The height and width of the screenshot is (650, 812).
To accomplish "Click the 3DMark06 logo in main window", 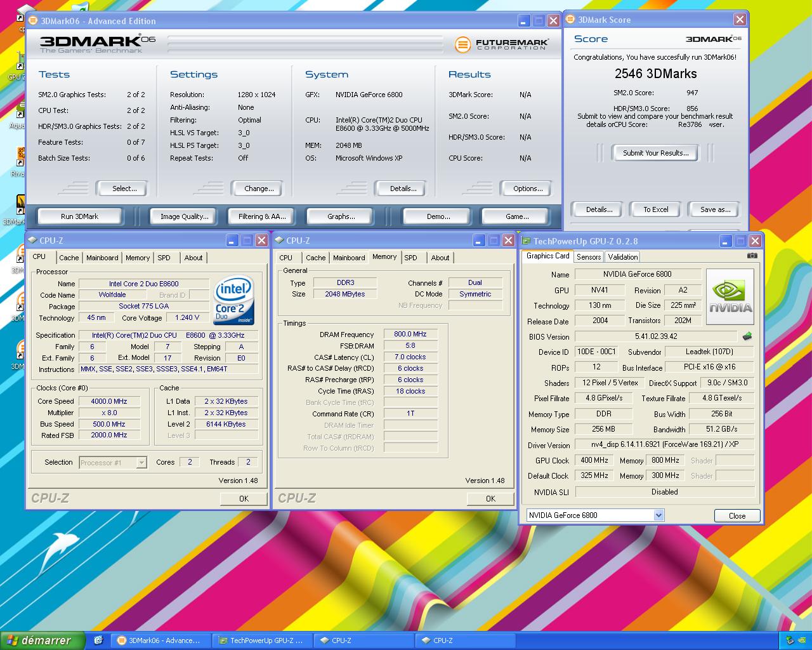I will click(x=98, y=44).
